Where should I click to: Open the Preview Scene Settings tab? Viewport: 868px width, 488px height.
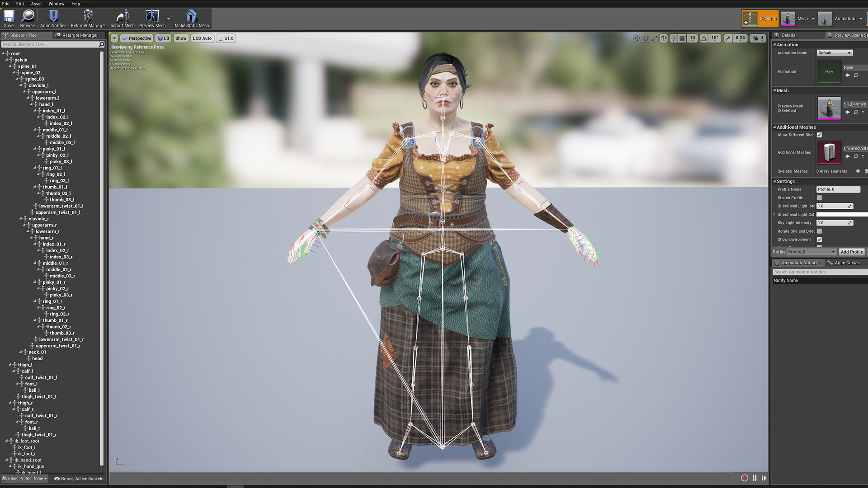[847, 35]
